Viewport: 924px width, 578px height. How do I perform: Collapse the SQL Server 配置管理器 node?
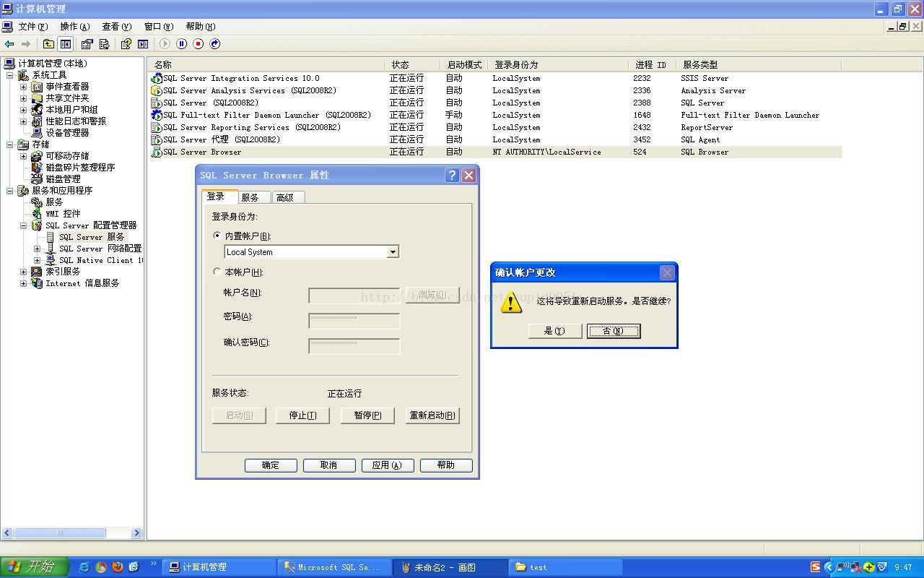point(24,225)
